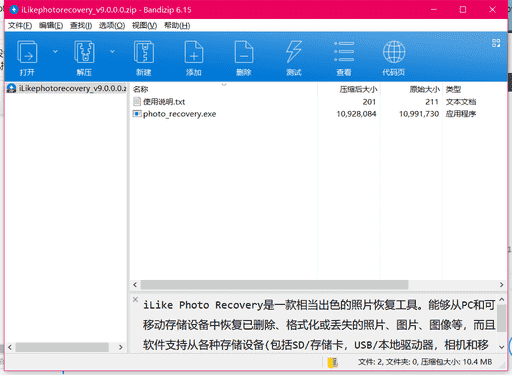Click the folder tree scroll right arrow
The height and width of the screenshot is (375, 512).
coord(121,347)
